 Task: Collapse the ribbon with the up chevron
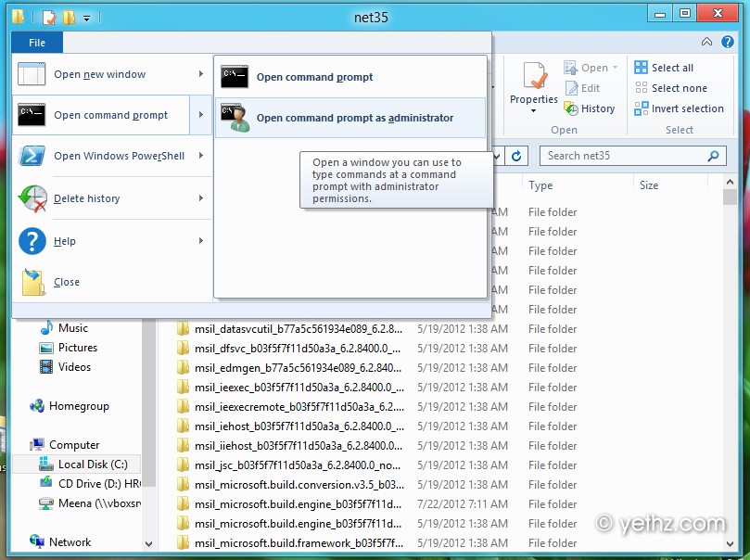tap(707, 42)
